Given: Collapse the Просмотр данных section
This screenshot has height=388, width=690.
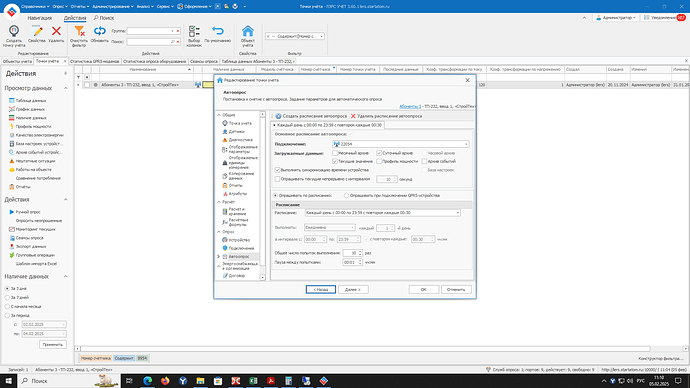Looking at the screenshot, I should coord(66,88).
